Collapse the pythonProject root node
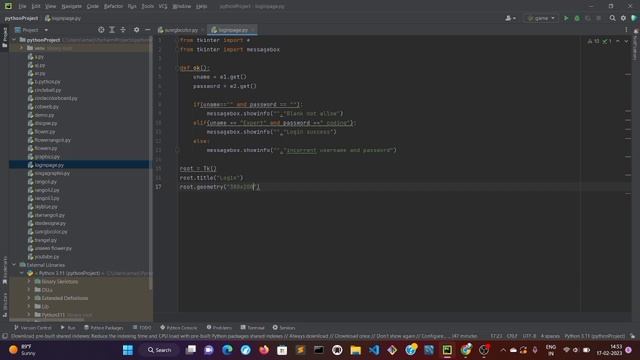 (x=14, y=40)
